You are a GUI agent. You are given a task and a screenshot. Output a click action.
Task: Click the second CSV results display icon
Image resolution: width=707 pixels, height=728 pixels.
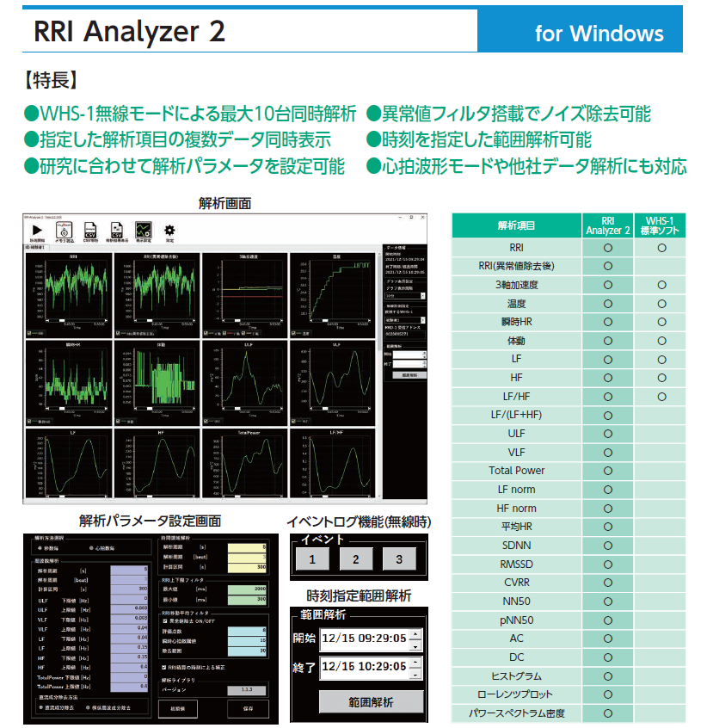(117, 230)
